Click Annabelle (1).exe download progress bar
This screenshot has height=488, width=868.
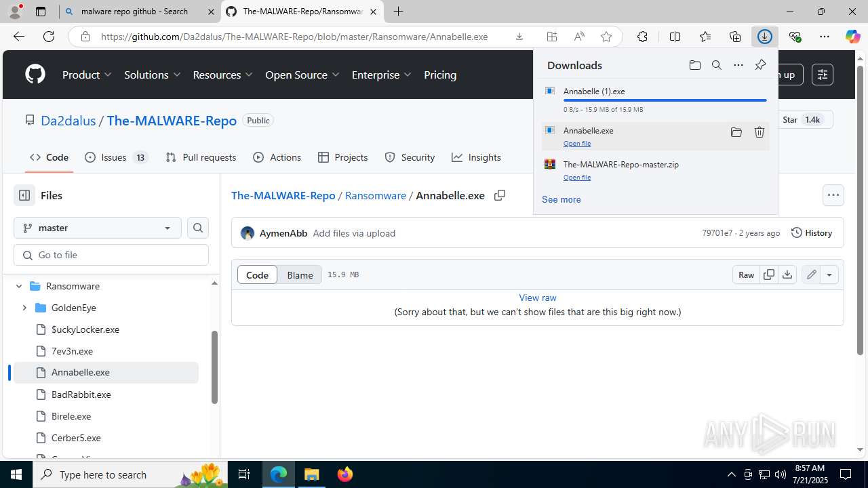[665, 100]
